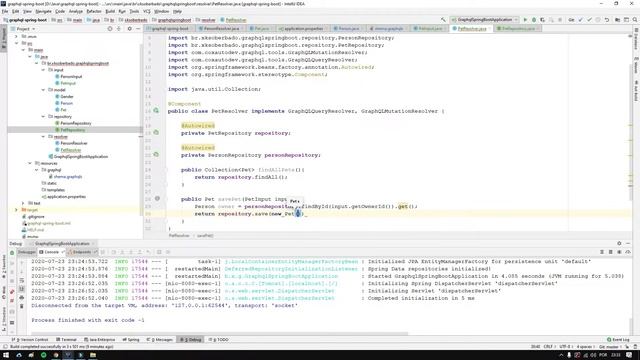Select PersonInput class in project tree
This screenshot has height=360, width=640.
pos(71,76)
